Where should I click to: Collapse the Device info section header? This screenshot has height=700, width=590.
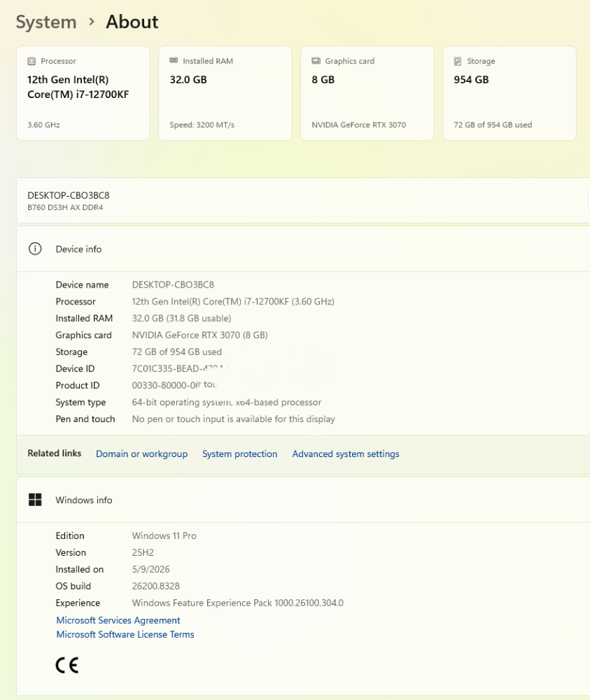pyautogui.click(x=303, y=248)
